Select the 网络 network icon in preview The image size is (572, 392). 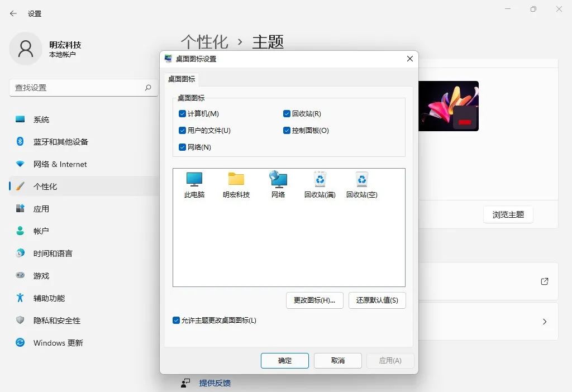[278, 185]
